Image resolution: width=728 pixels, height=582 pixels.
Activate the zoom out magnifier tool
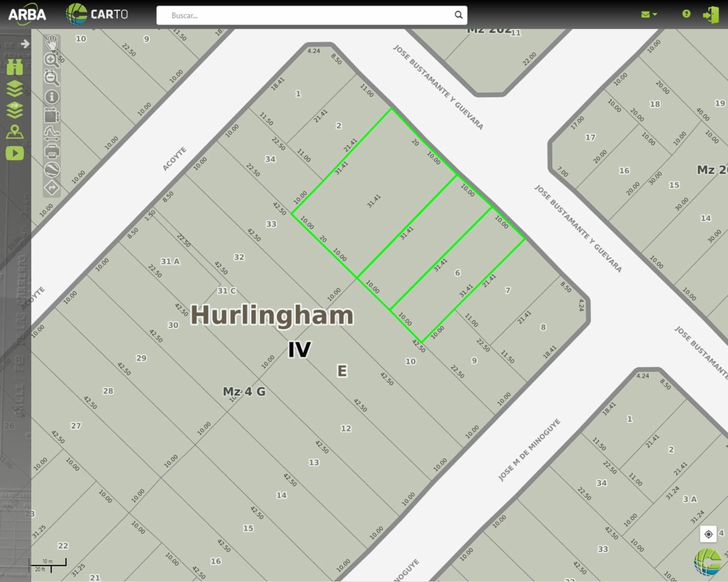(51, 78)
